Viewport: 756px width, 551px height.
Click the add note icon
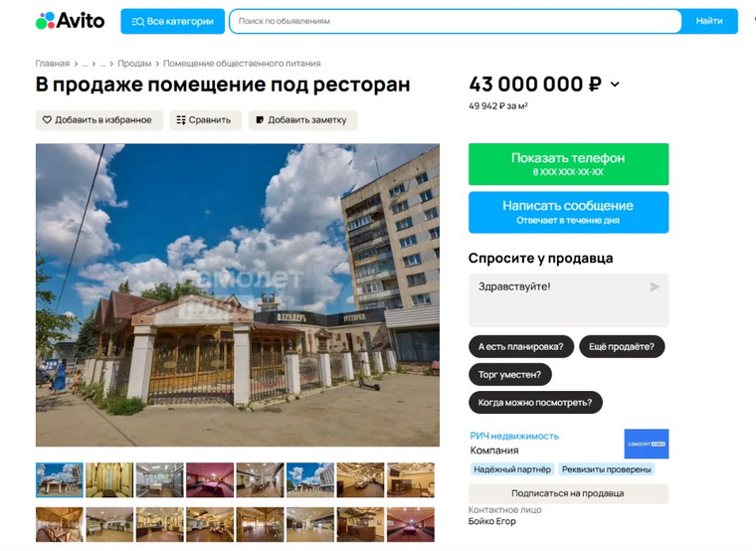click(260, 120)
